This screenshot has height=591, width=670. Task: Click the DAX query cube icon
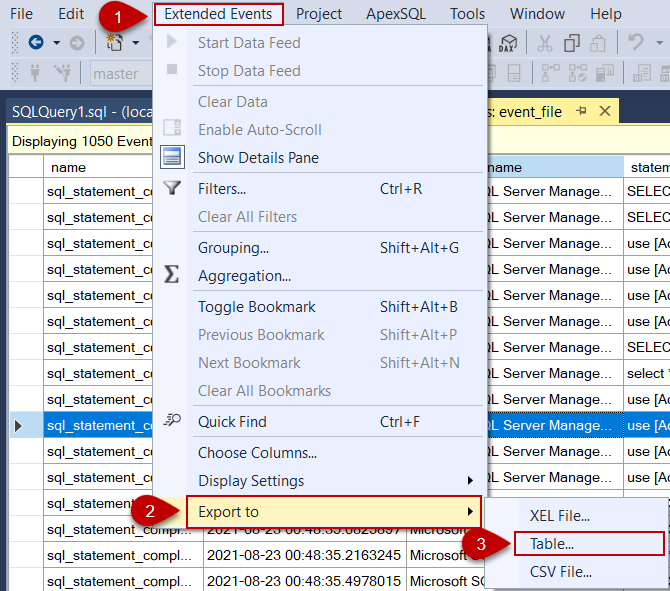click(508, 43)
